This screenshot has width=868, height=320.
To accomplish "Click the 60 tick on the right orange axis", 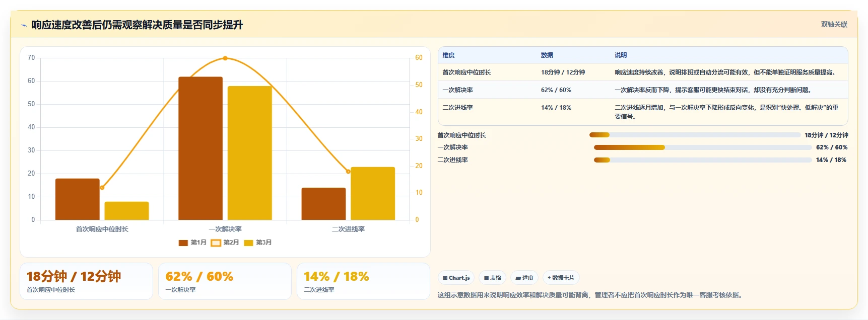I will tap(419, 58).
